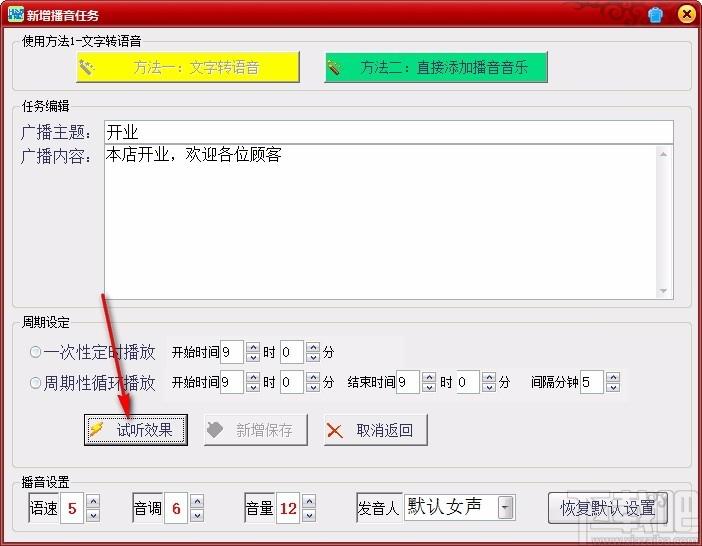Increase 音调 pitch value
The image size is (702, 546).
click(x=197, y=501)
